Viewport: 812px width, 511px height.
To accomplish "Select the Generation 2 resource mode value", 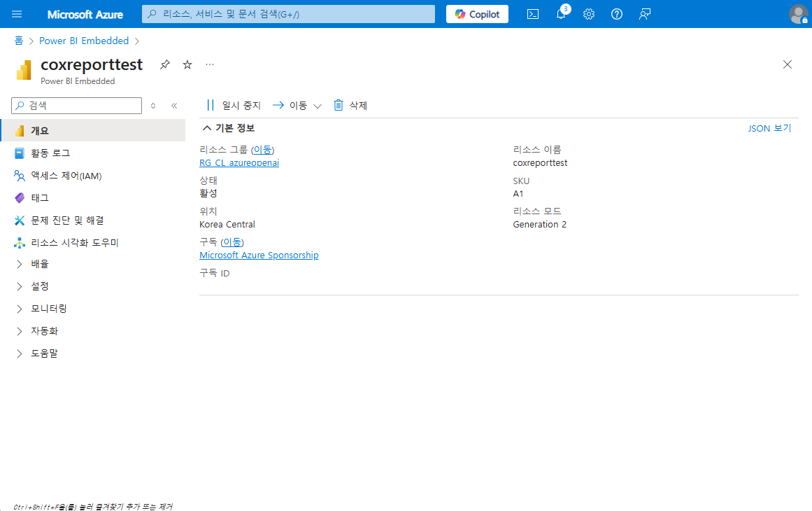I will [540, 225].
